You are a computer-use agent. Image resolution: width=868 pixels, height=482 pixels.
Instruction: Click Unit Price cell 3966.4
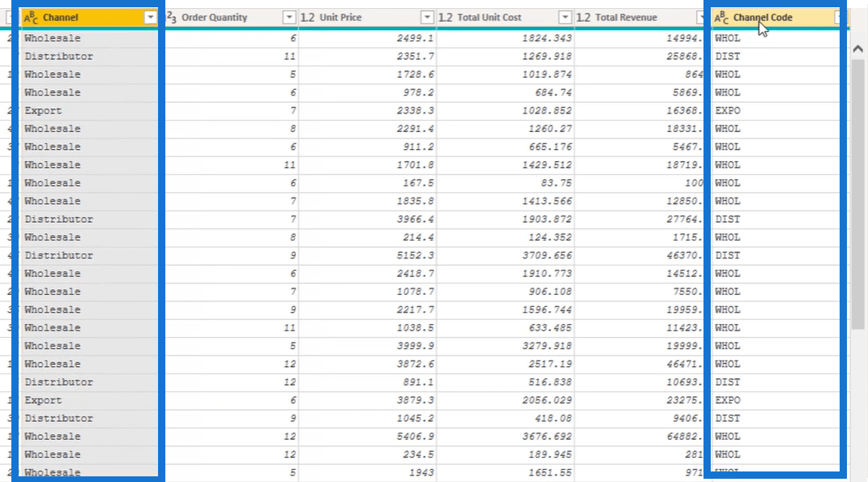(368, 220)
